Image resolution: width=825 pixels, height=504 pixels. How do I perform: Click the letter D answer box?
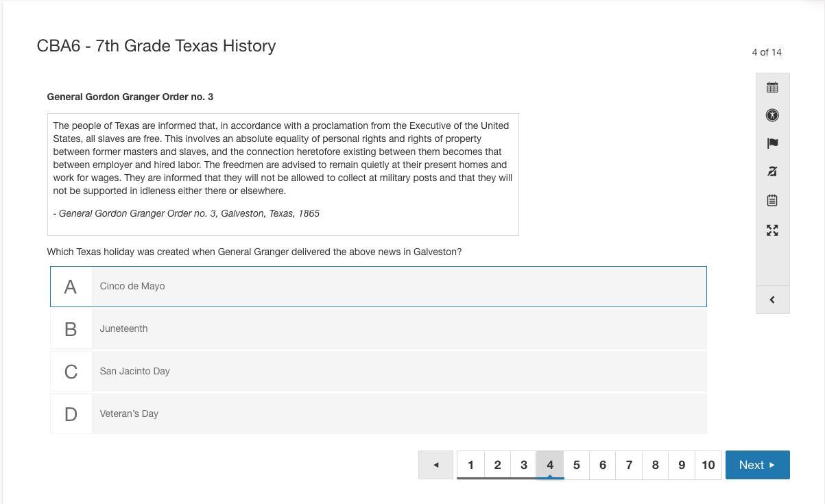[71, 414]
